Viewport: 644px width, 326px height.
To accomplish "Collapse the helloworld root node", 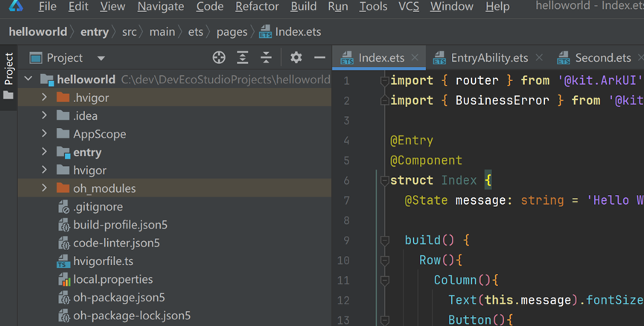I will click(x=28, y=78).
